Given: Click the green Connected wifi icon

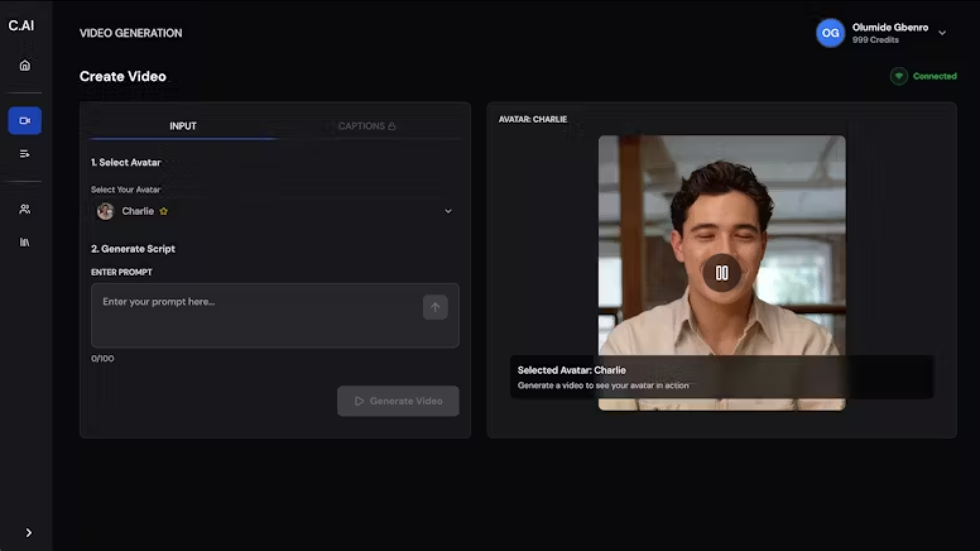Looking at the screenshot, I should pyautogui.click(x=899, y=76).
